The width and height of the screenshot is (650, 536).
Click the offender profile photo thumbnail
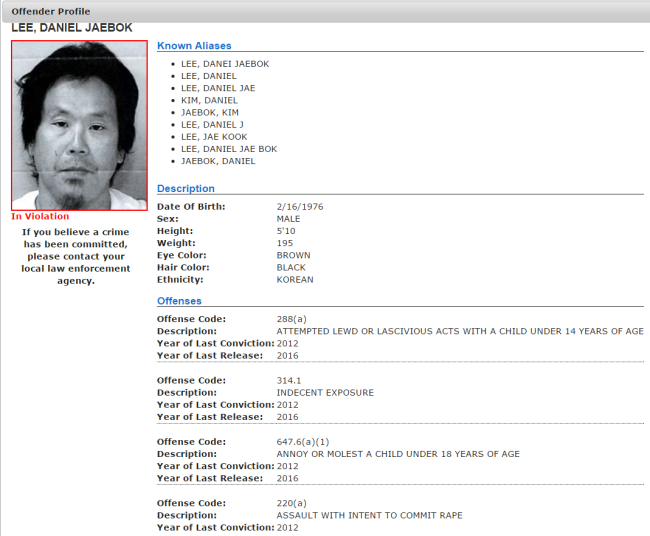80,125
